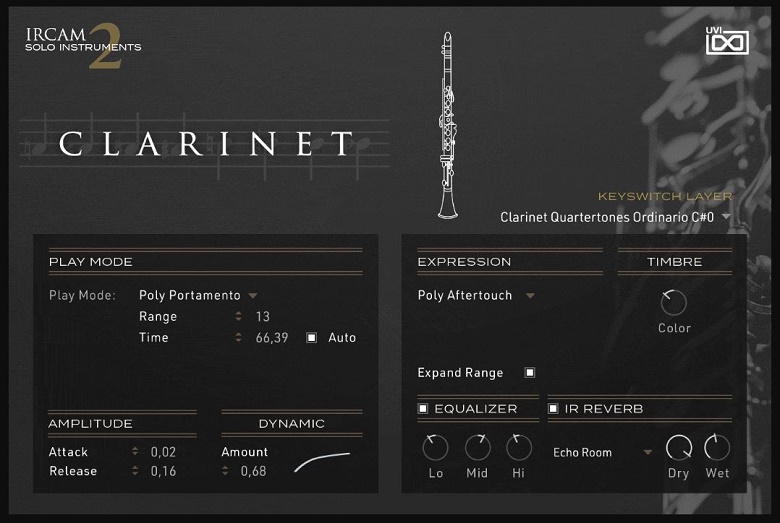Click the UVI logo icon
The width and height of the screenshot is (780, 523).
727,41
